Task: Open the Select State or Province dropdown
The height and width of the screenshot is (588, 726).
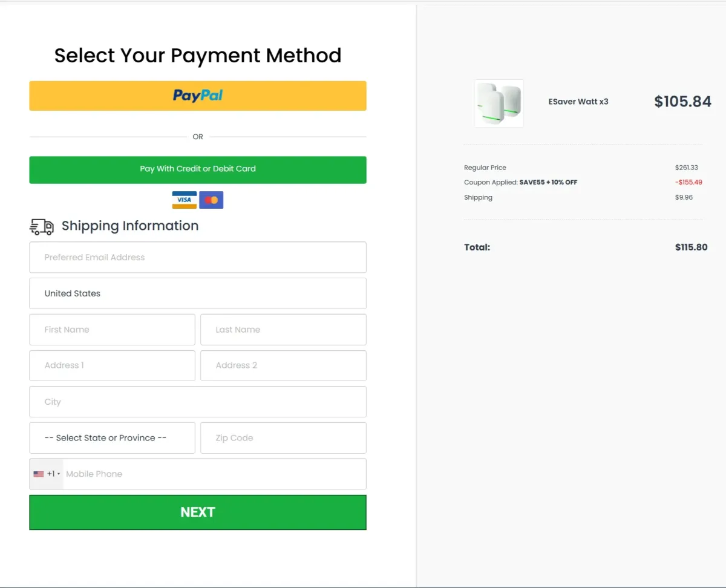Action: tap(112, 437)
